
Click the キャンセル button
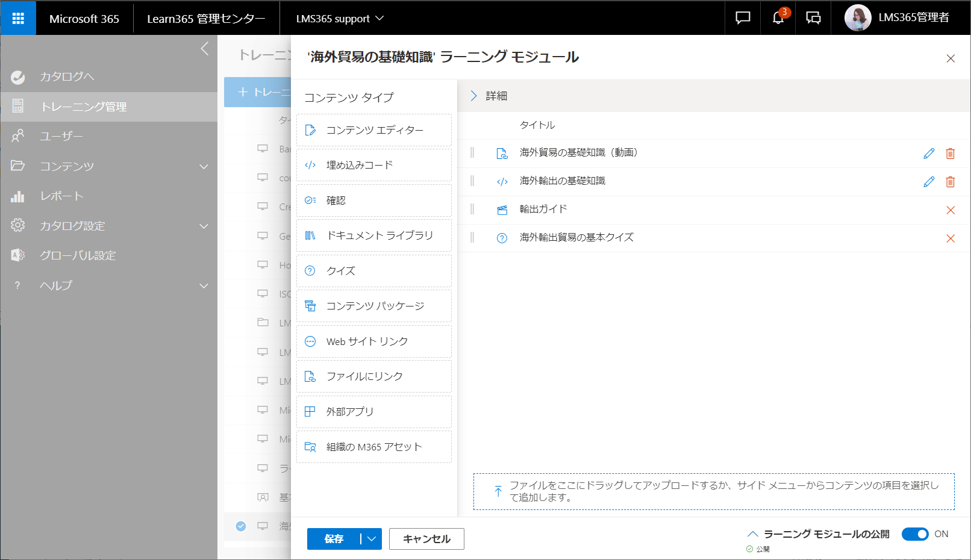[426, 539]
